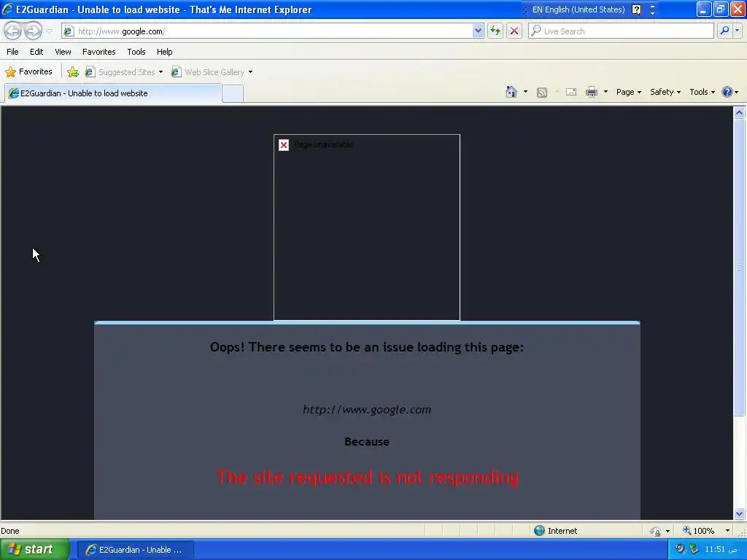This screenshot has height=560, width=747.
Task: Open the Tools command bar menu
Action: pyautogui.click(x=702, y=92)
